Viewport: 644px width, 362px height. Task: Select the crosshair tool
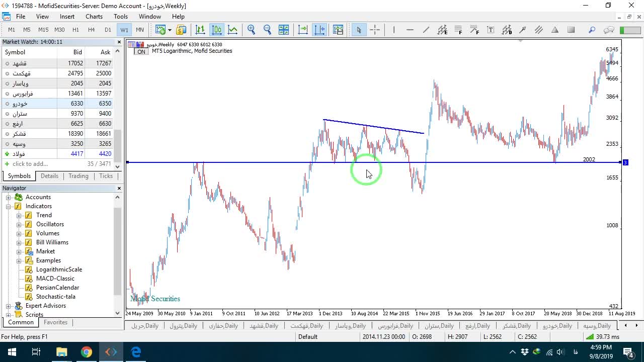[375, 30]
